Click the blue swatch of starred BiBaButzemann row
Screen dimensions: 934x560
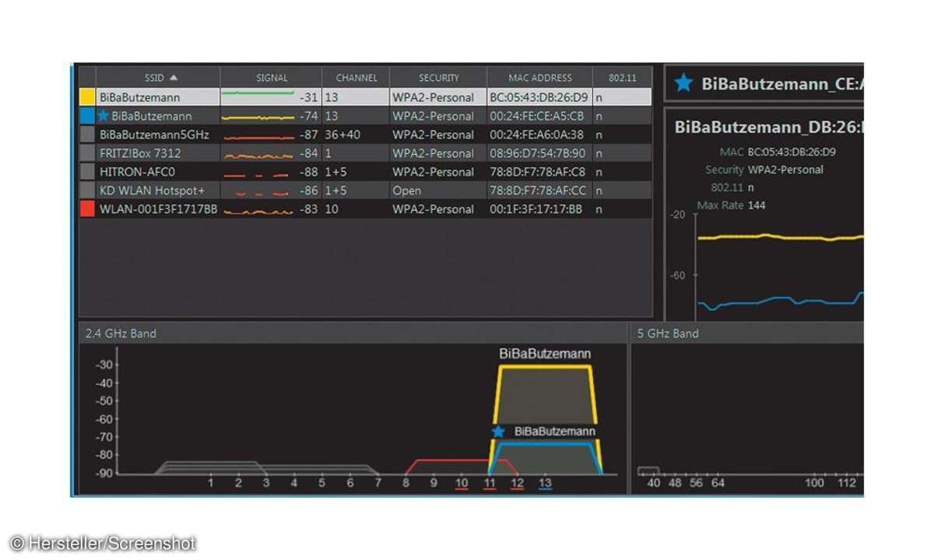pos(87,116)
